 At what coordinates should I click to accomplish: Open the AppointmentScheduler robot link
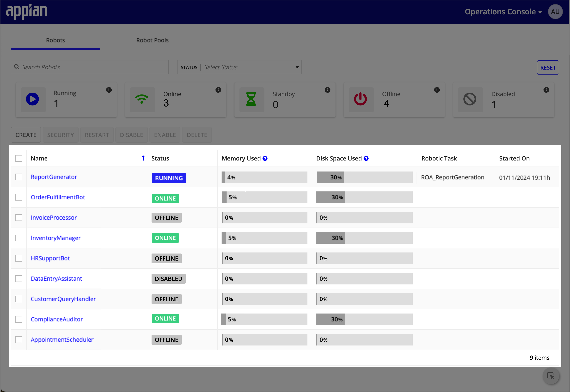point(62,340)
